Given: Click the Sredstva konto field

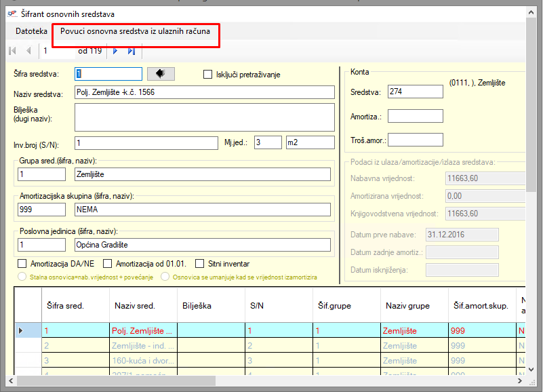Looking at the screenshot, I should pyautogui.click(x=415, y=92).
